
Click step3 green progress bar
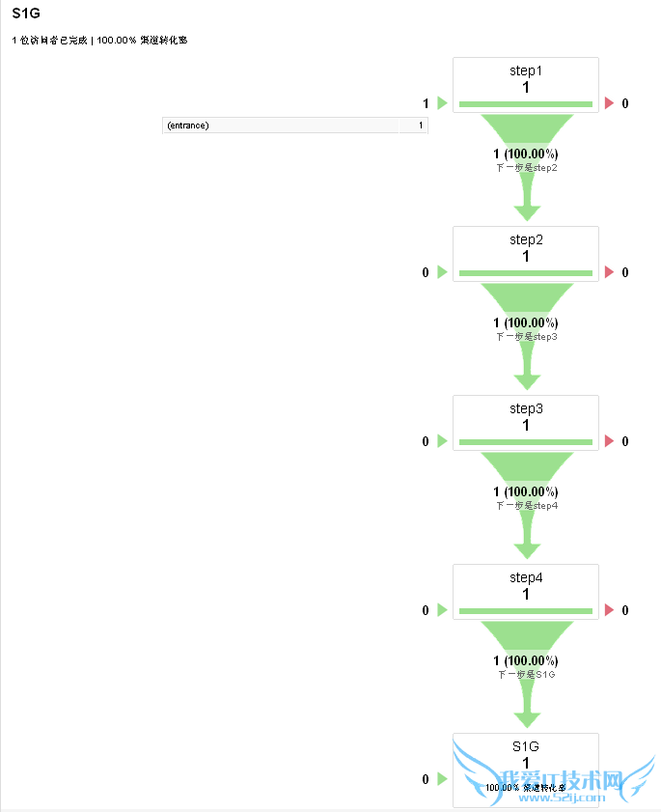point(526,442)
